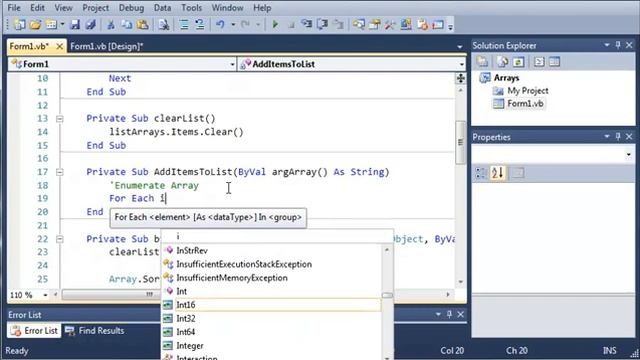
Task: Open Solution Explorer from the toolbar icon
Action: pos(358,25)
